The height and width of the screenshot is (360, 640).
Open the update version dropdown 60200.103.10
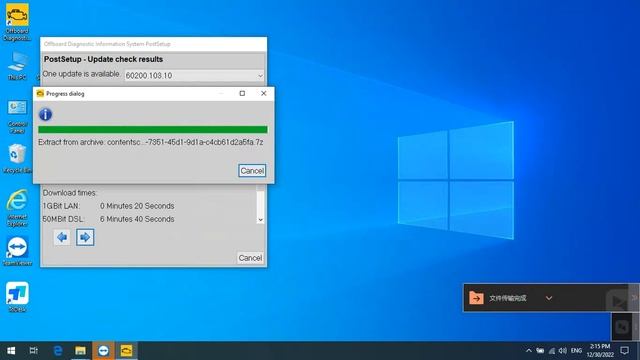pyautogui.click(x=194, y=76)
